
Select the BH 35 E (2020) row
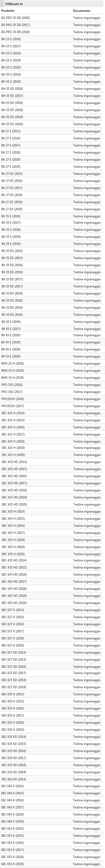(x=52, y=82)
